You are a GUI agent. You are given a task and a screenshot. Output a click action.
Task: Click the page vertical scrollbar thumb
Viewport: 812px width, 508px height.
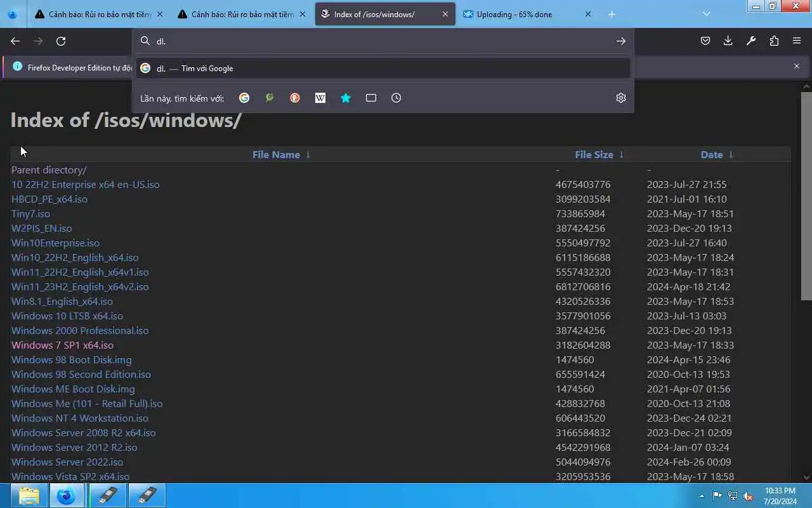point(806,196)
